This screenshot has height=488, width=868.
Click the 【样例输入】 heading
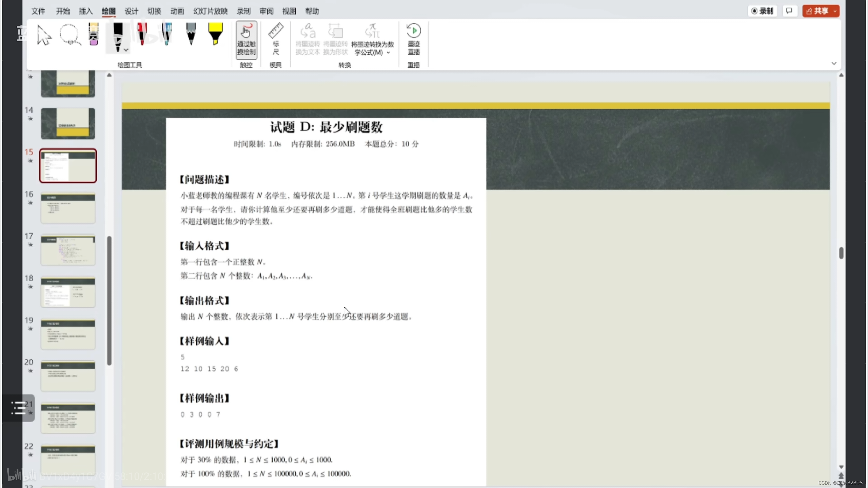[x=204, y=341]
